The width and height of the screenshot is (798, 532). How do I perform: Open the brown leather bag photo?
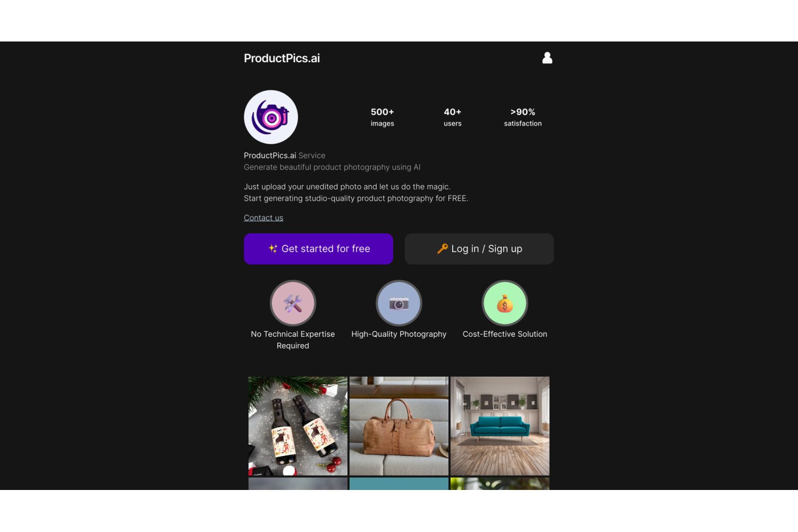(x=399, y=426)
